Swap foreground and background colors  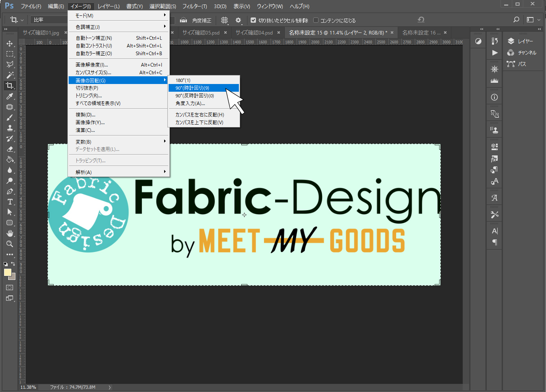click(x=13, y=264)
